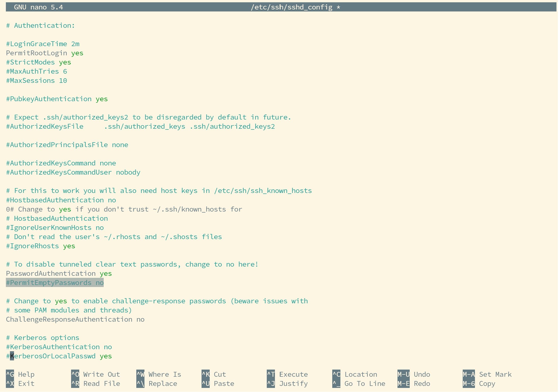Click the '#KerberosAuthentication no' line
The height and width of the screenshot is (392, 558).
click(x=59, y=347)
